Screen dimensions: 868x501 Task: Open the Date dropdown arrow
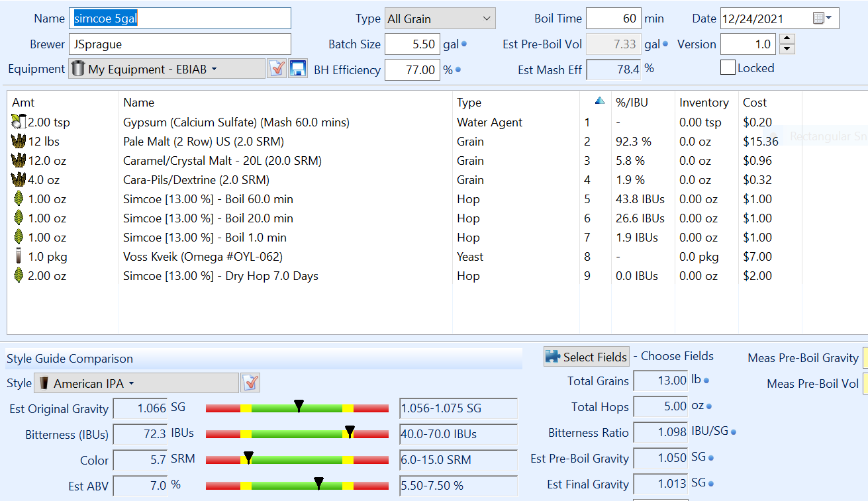(830, 19)
